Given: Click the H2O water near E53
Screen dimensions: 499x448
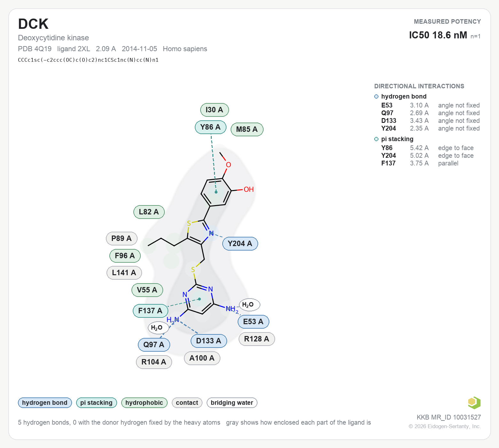Looking at the screenshot, I should pyautogui.click(x=249, y=305).
